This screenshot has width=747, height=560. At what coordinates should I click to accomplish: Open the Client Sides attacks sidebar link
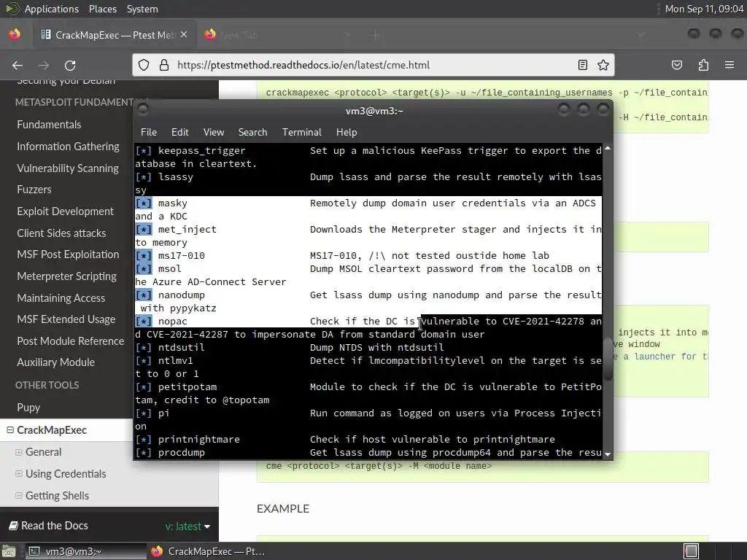61,233
